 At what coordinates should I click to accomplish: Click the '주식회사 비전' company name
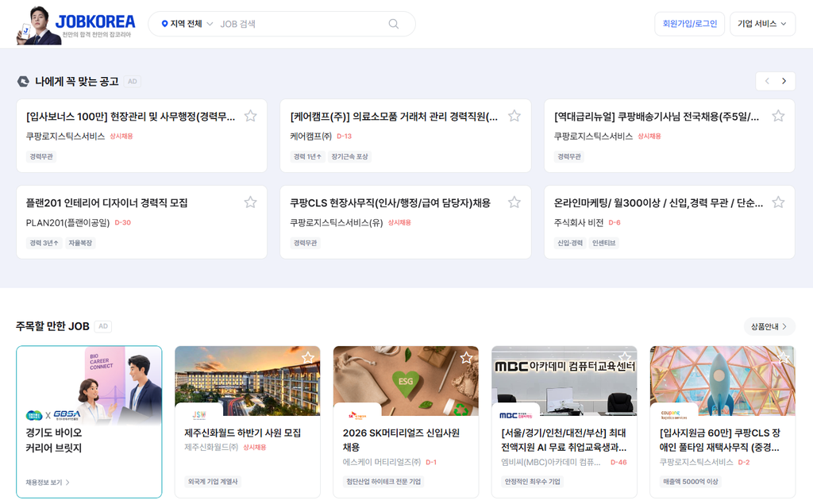pyautogui.click(x=579, y=222)
